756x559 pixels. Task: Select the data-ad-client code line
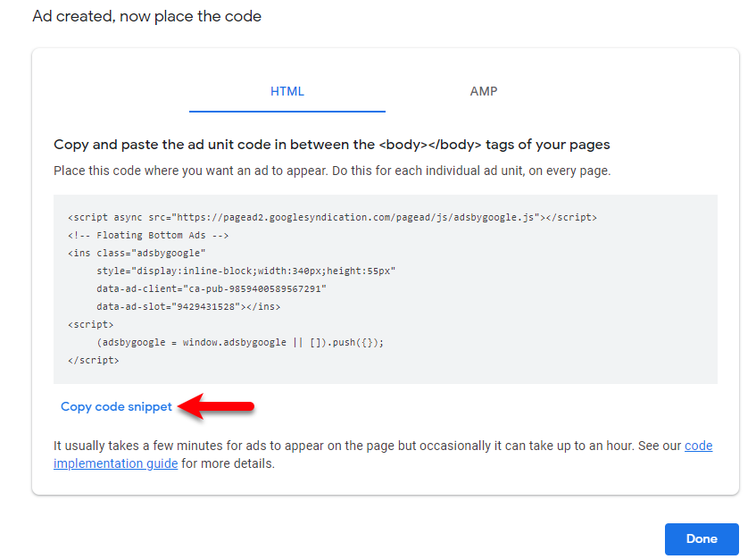[212, 289]
